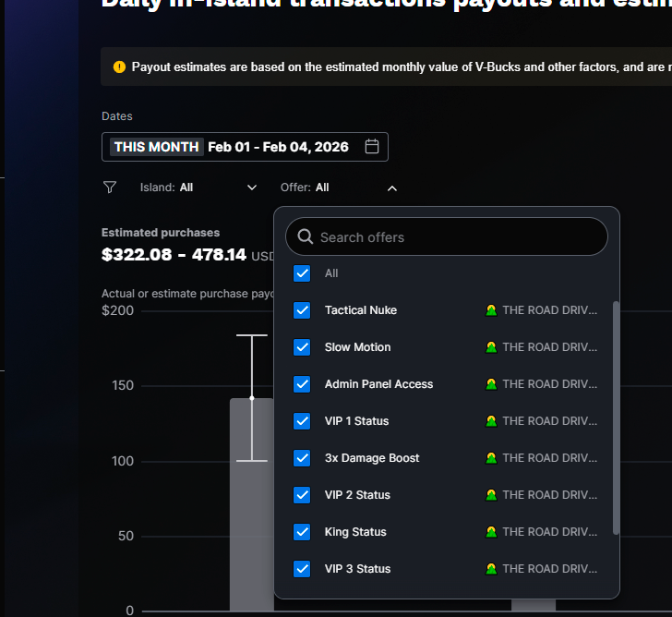Open the calendar icon in date field
Image resolution: width=672 pixels, height=617 pixels.
pyautogui.click(x=372, y=147)
